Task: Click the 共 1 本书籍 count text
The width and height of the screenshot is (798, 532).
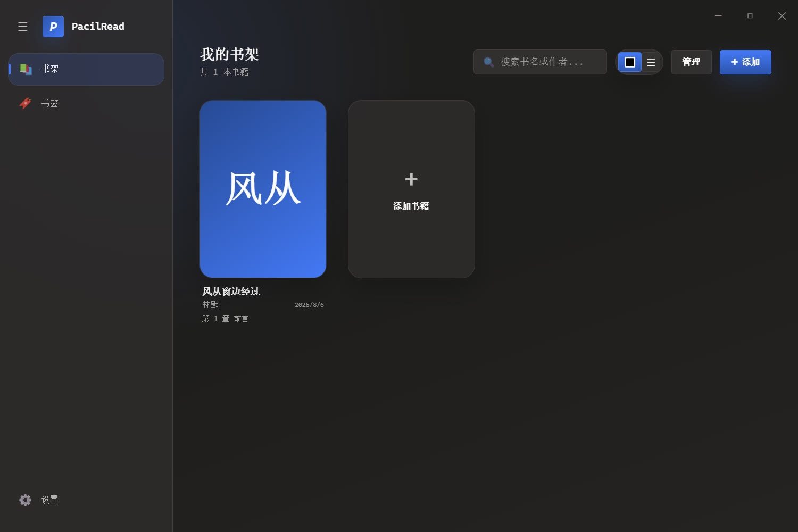Action: click(224, 72)
